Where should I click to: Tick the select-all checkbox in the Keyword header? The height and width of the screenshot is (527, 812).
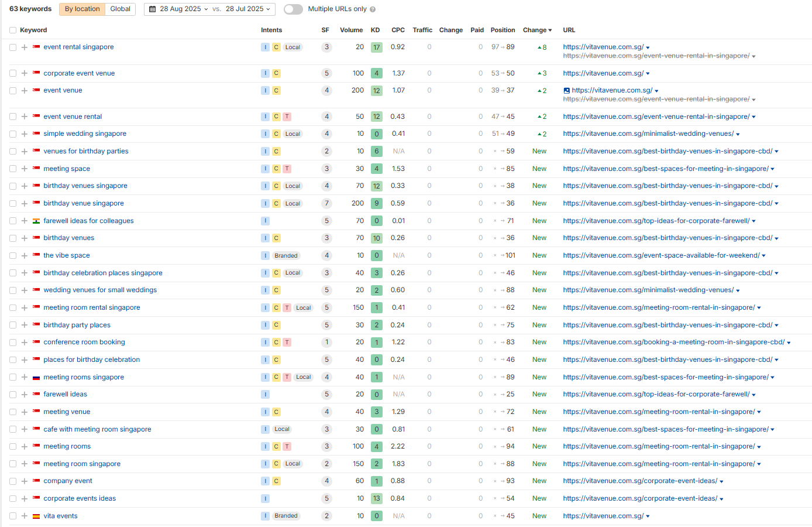[x=13, y=30]
